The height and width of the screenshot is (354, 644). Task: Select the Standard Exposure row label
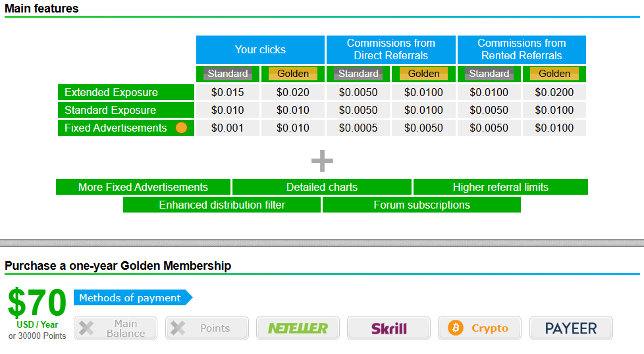(111, 110)
